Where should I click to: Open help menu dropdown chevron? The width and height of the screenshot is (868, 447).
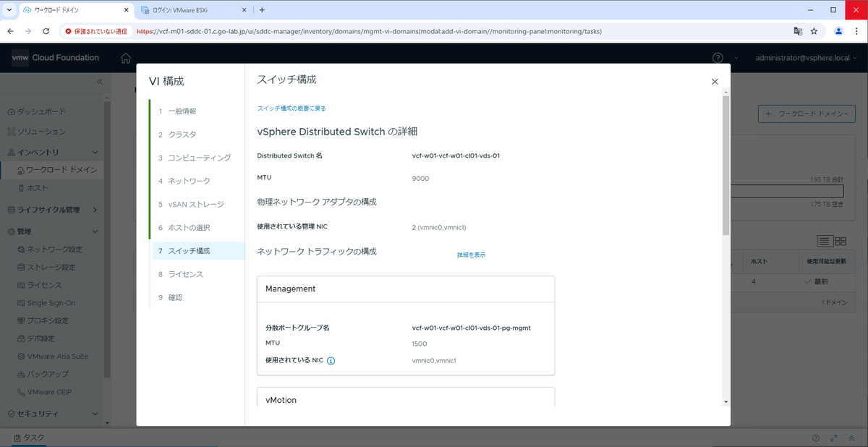(736, 58)
